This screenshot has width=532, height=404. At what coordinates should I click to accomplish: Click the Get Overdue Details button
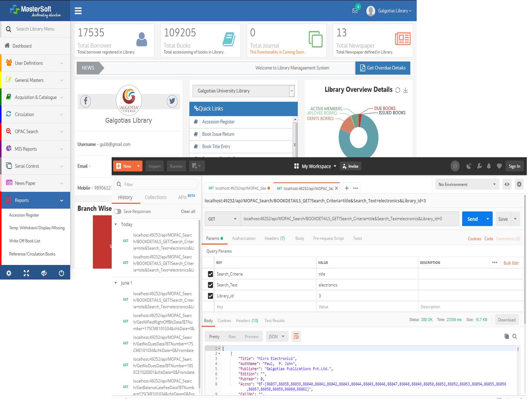click(383, 68)
